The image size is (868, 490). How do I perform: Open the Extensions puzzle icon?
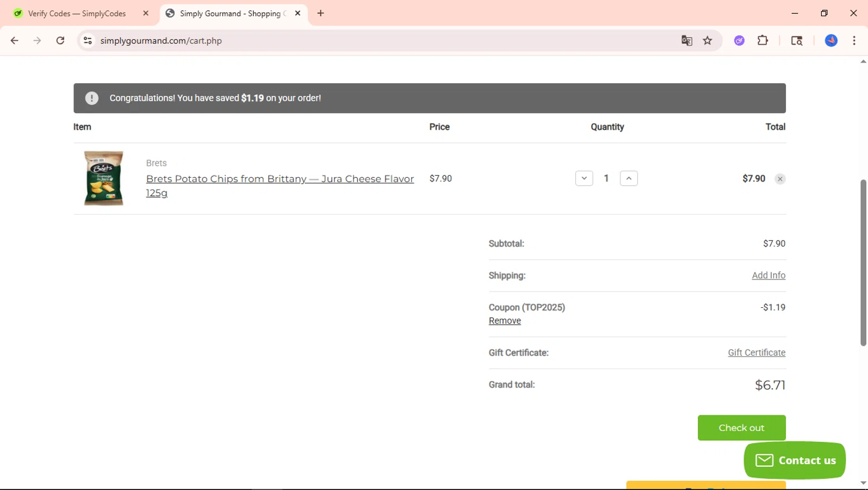763,40
